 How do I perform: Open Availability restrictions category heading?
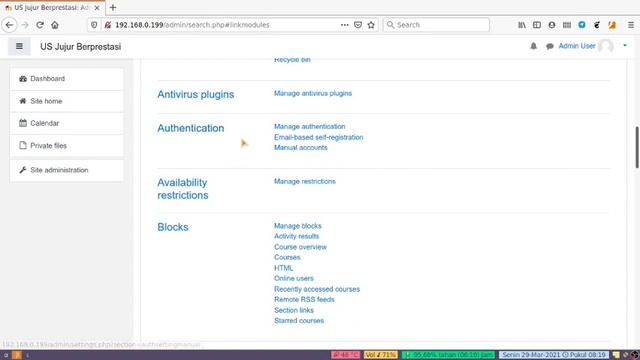coord(183,189)
